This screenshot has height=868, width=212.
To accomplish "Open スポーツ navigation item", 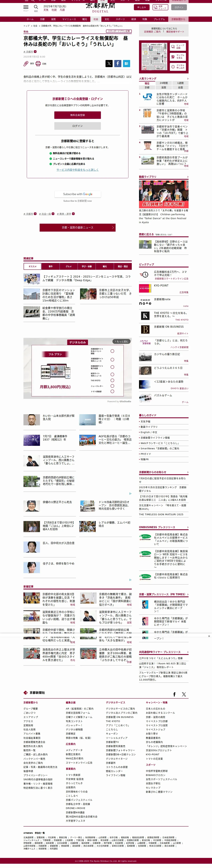I will pos(120,19).
